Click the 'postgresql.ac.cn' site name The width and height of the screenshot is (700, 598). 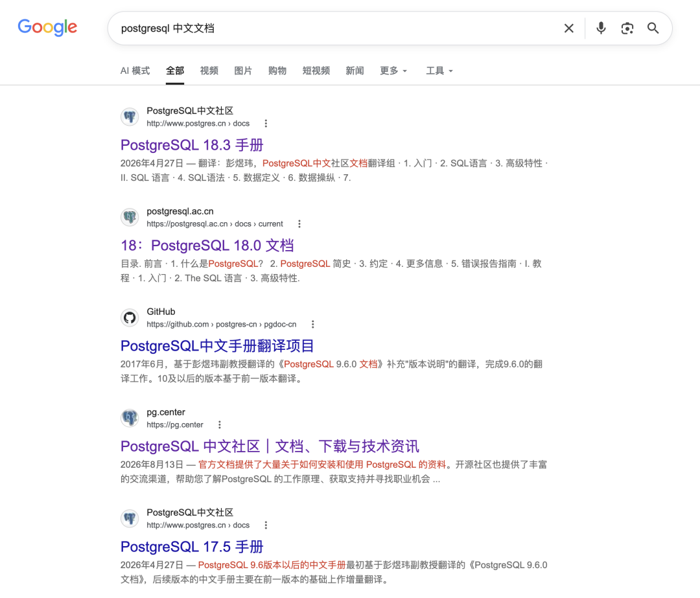(x=180, y=211)
